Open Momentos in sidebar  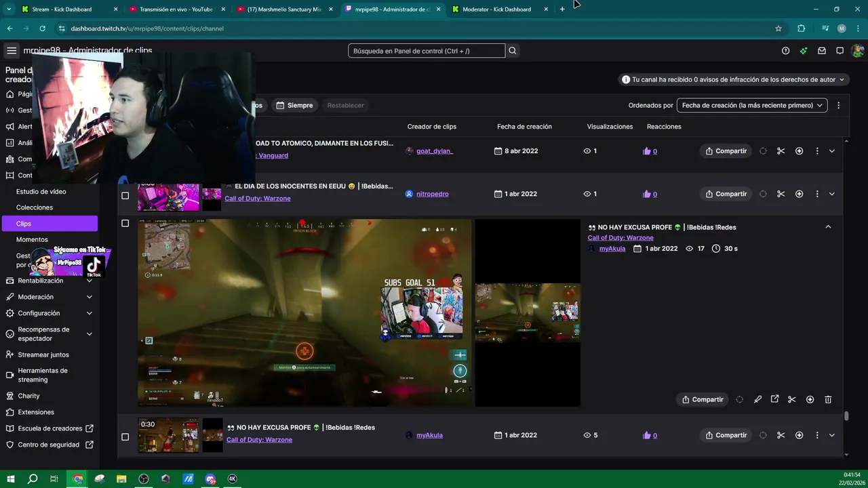32,239
